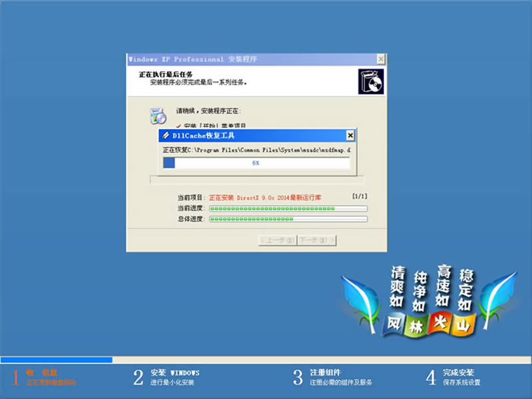
Task: Click the 进行最小化安装 caption under step 2
Action: [172, 383]
